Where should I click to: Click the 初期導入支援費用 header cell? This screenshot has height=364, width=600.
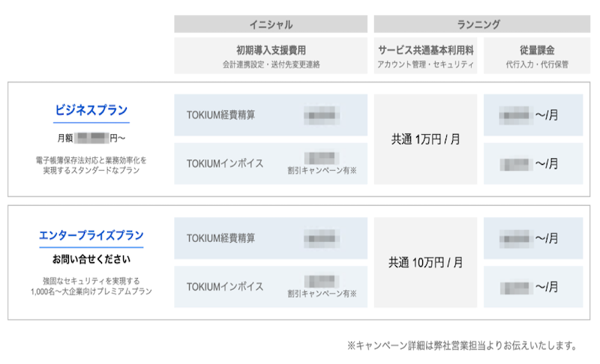271,56
